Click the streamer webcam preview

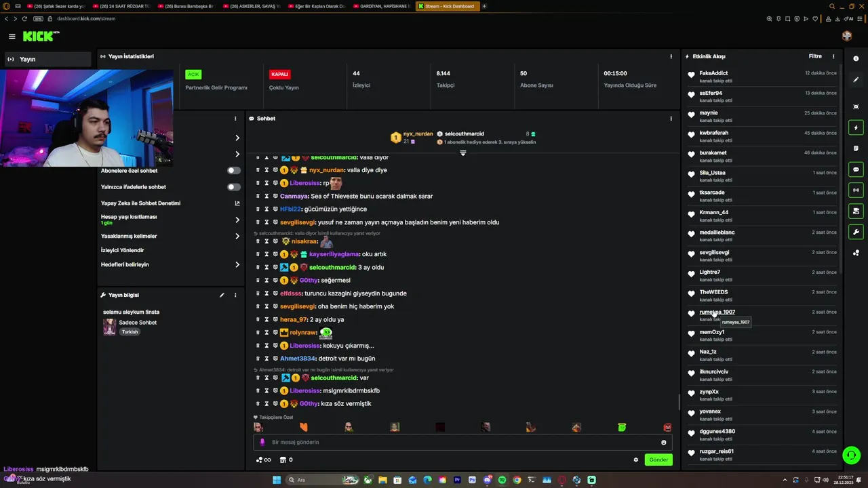click(x=87, y=117)
